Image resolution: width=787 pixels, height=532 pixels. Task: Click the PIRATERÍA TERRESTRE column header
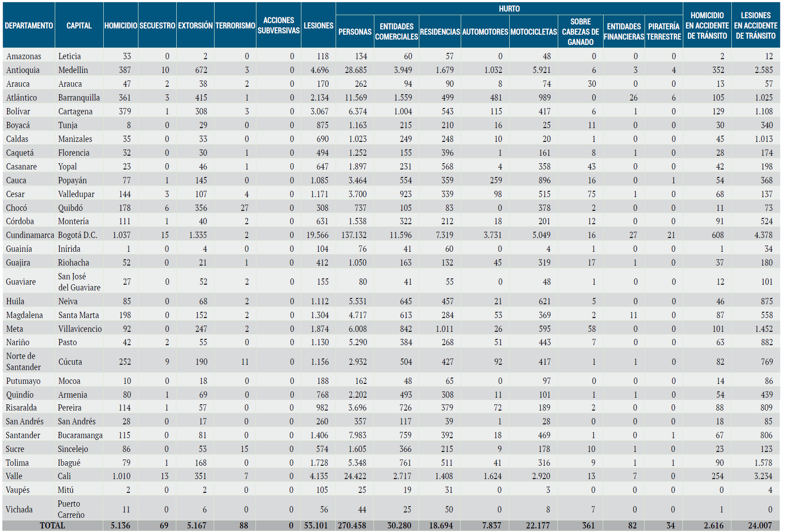coord(664,32)
